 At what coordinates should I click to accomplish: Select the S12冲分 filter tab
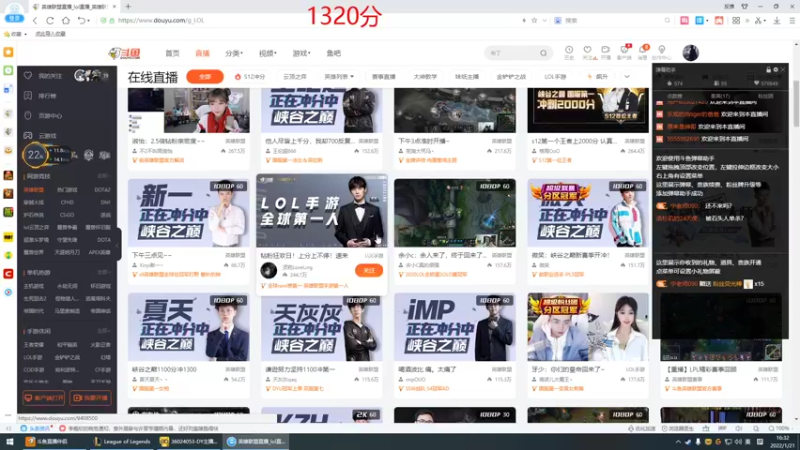pos(250,77)
